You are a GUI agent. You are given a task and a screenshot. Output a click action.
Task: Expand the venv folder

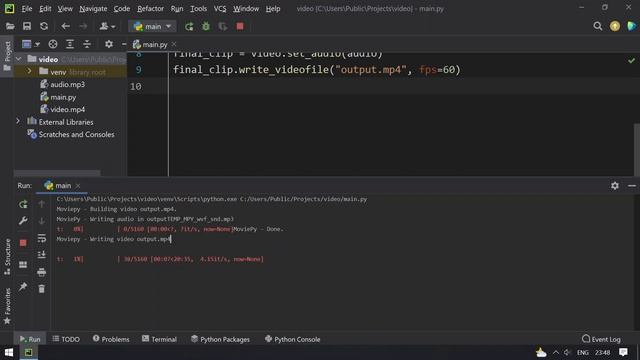point(29,71)
